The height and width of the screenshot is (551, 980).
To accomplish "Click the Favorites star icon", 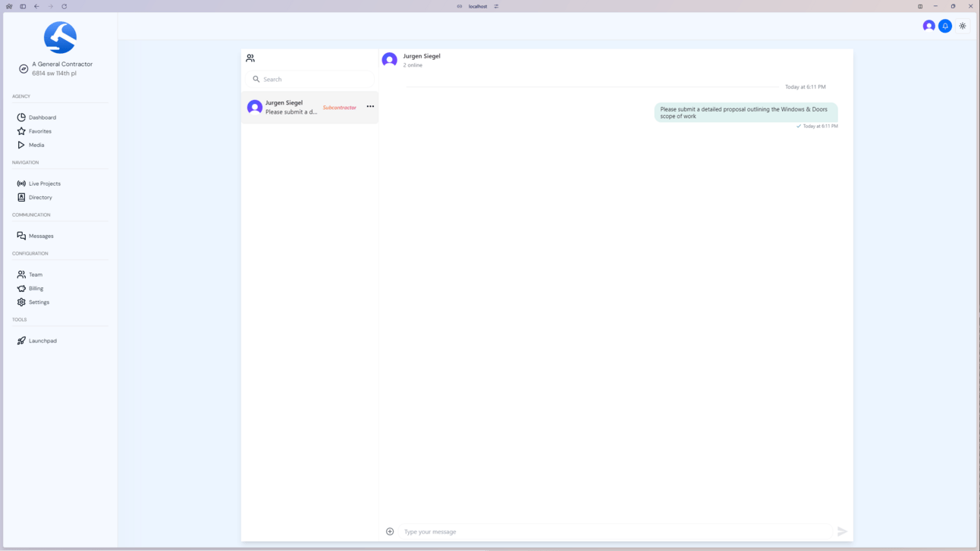I will pos(21,131).
